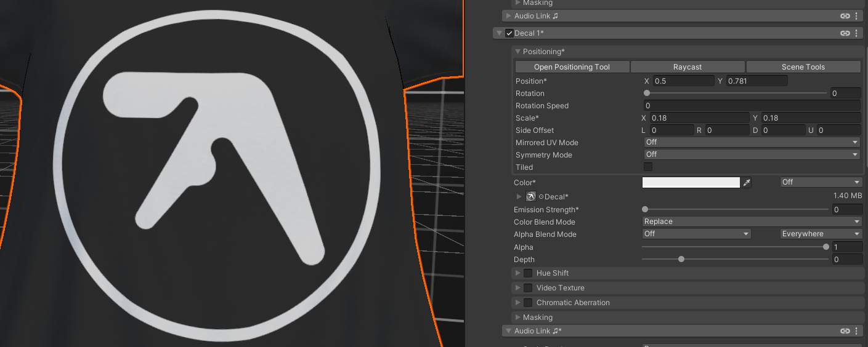Expand the Decal texture properties arrow
Image resolution: width=868 pixels, height=347 pixels.
(x=519, y=197)
